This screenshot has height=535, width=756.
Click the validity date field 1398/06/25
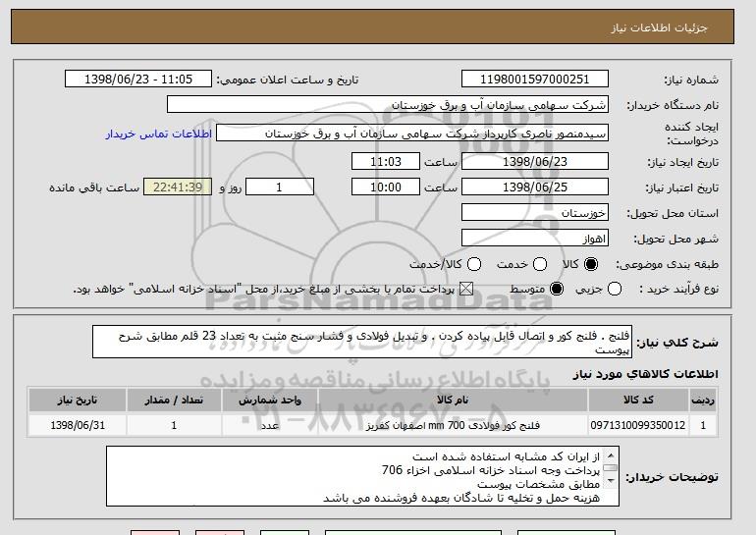coord(535,187)
